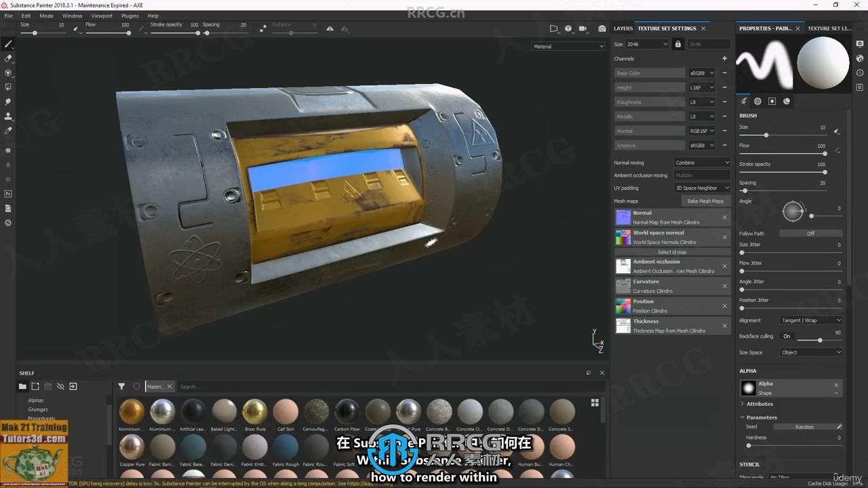Click the shelf folder icon

coord(22,386)
